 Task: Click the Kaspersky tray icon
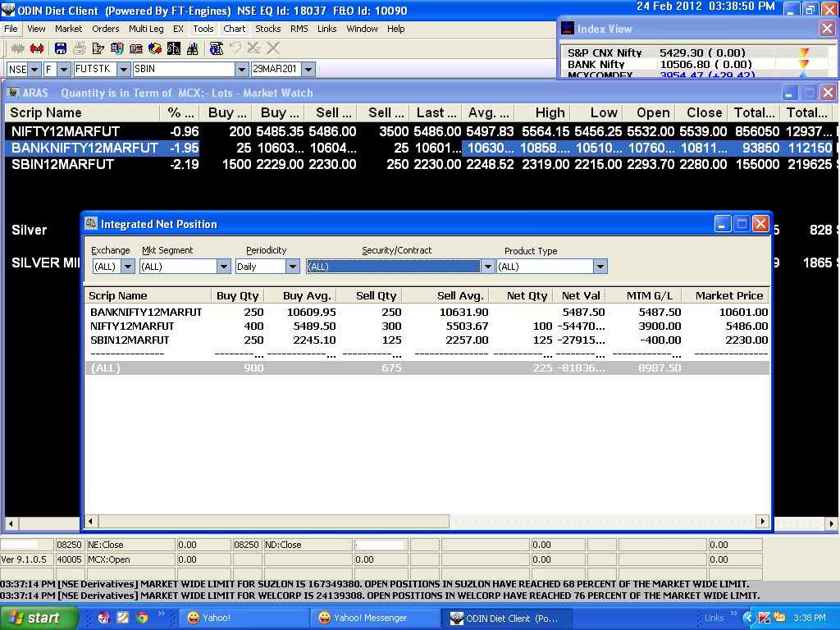pos(764,618)
